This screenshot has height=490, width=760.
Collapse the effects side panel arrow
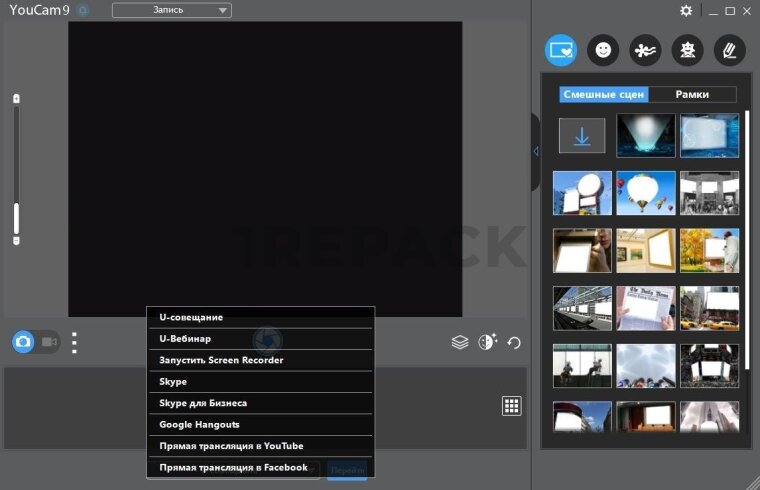[x=536, y=151]
